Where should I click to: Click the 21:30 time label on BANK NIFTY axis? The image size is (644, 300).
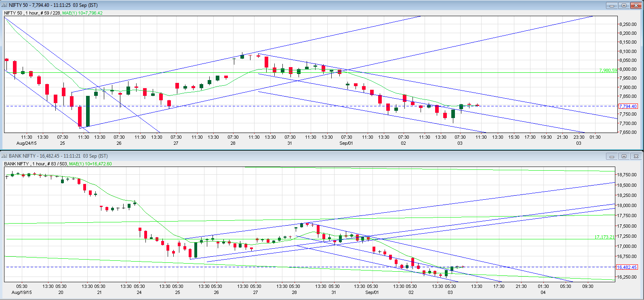coord(521,286)
